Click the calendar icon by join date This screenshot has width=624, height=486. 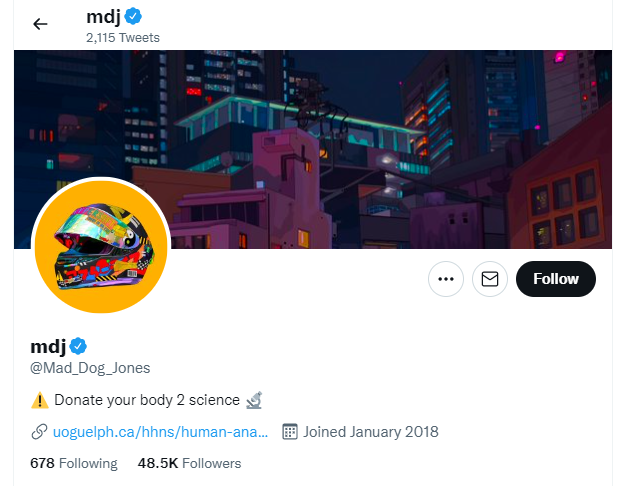(x=290, y=432)
